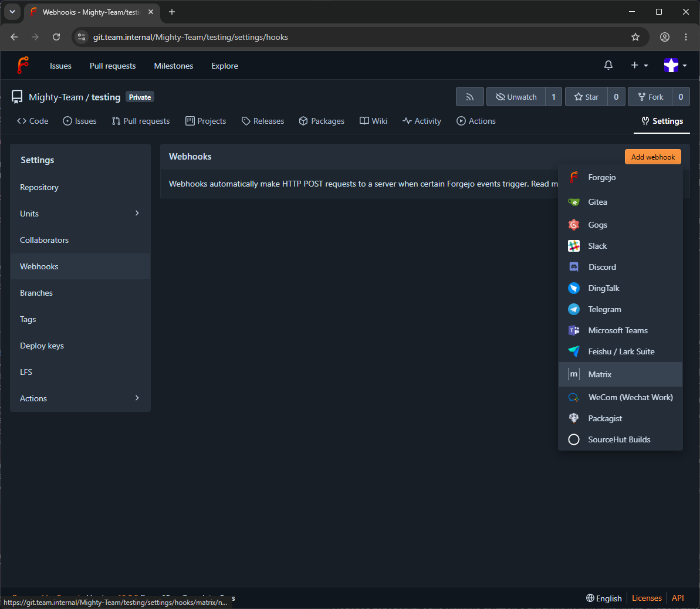Go back in browser history

pyautogui.click(x=14, y=37)
